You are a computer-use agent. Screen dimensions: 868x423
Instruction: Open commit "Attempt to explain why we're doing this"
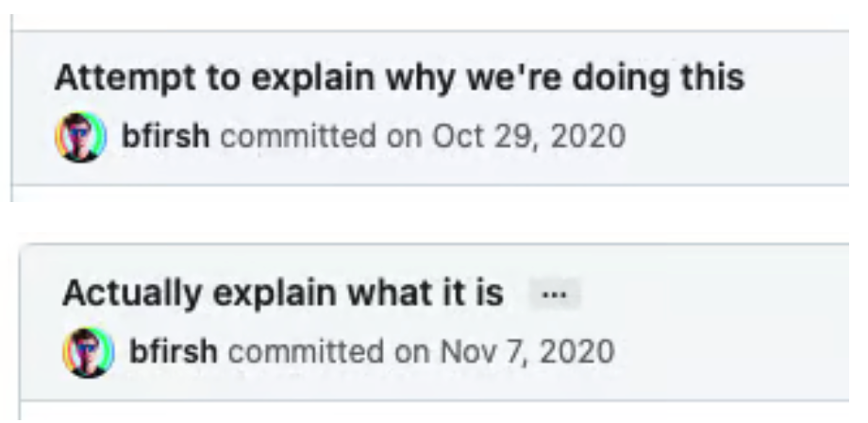click(399, 77)
